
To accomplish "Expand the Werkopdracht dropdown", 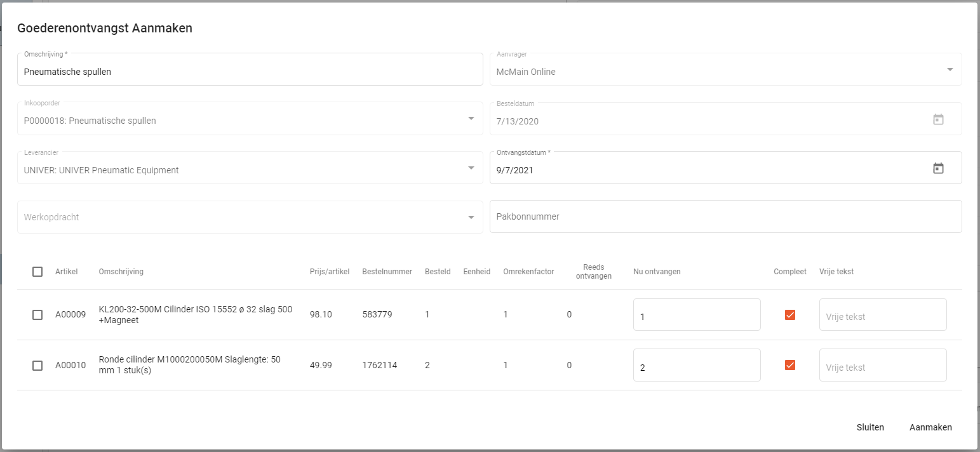I will pyautogui.click(x=471, y=217).
